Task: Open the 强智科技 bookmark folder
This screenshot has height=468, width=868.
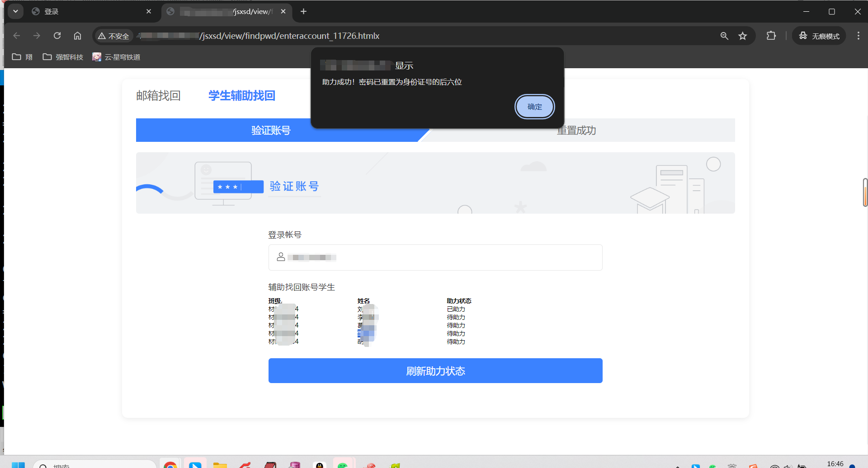Action: pyautogui.click(x=63, y=57)
